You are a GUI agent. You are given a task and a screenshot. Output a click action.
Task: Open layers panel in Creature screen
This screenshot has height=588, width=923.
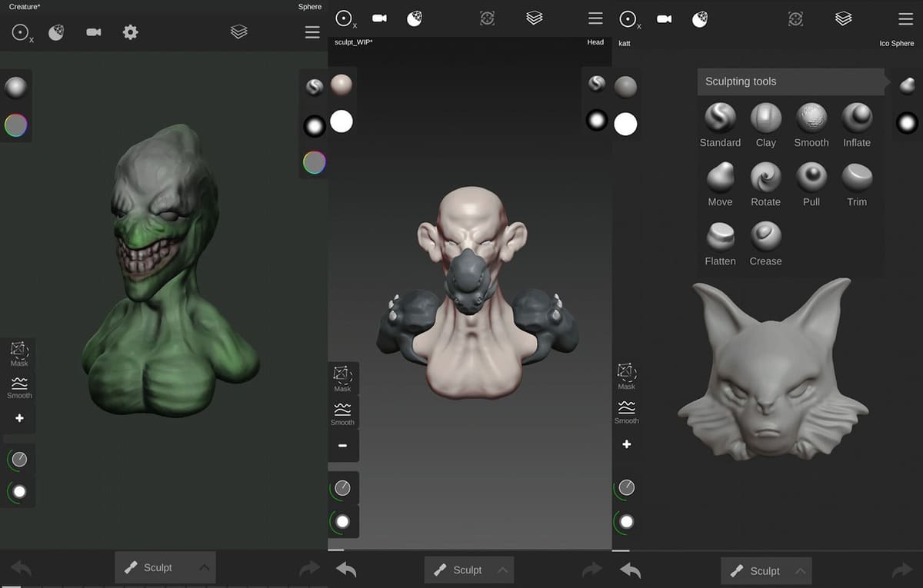tap(239, 32)
